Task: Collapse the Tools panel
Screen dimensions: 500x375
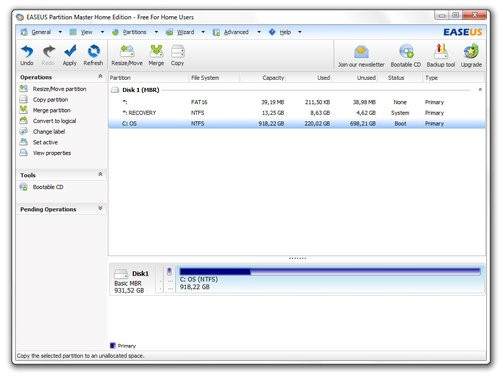Action: coord(100,174)
